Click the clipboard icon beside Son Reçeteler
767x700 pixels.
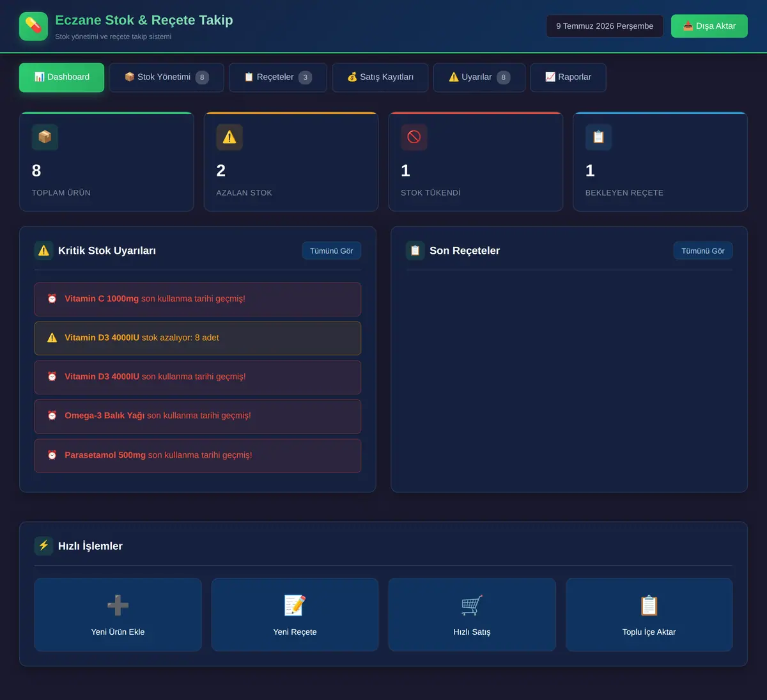[x=415, y=251]
